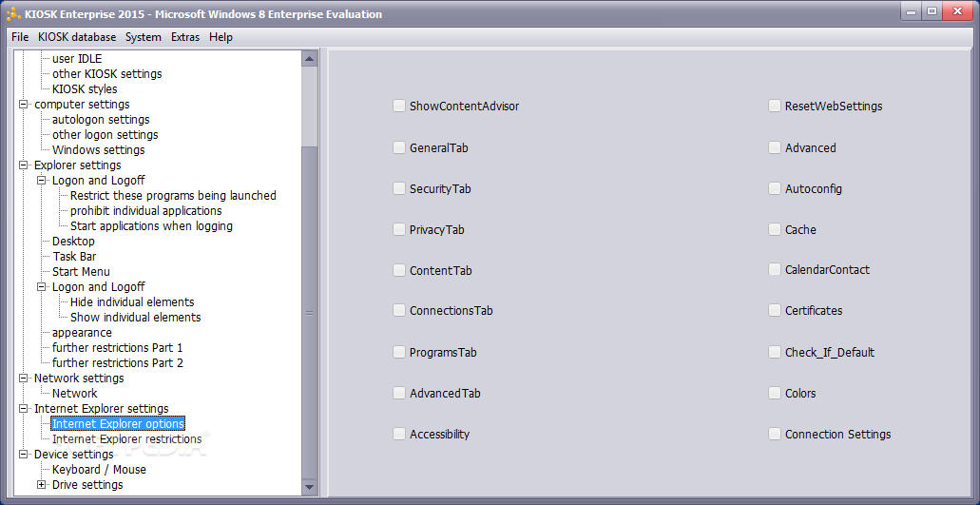The width and height of the screenshot is (980, 505).
Task: Open the System menu
Action: tap(144, 37)
